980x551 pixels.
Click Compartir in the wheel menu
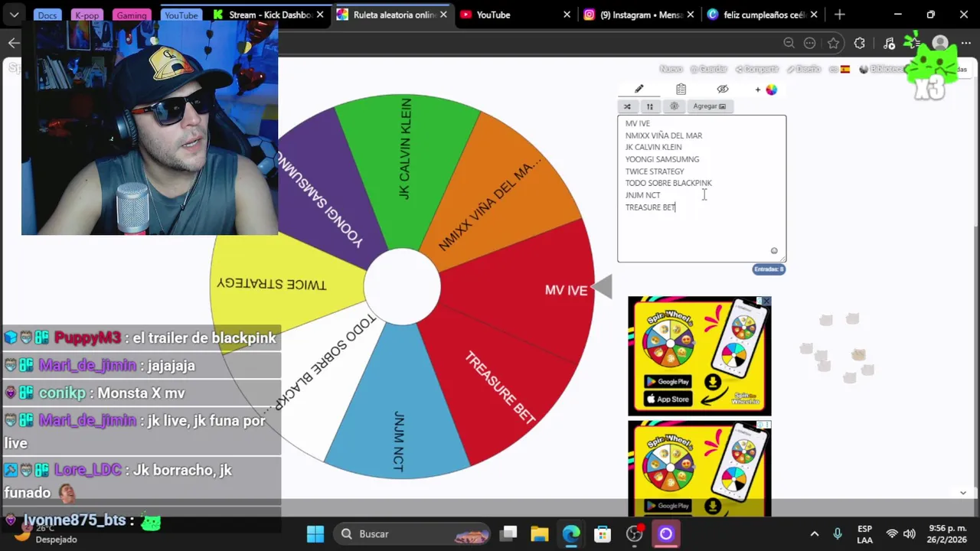click(x=756, y=69)
